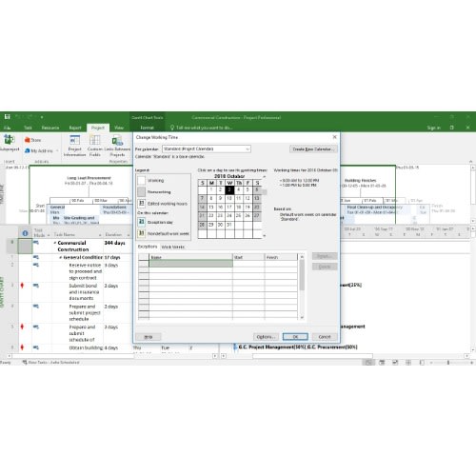476x476 pixels.
Task: Close the Change Working Time dialog
Action: point(334,137)
